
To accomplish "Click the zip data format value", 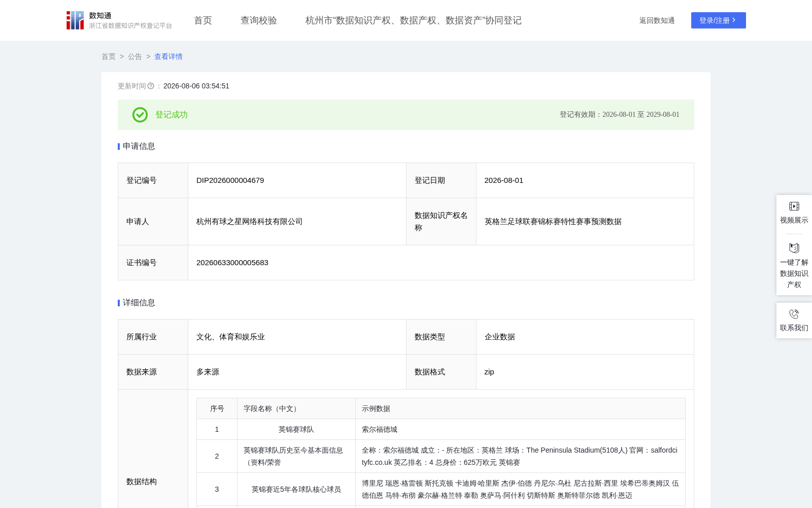I will click(489, 372).
